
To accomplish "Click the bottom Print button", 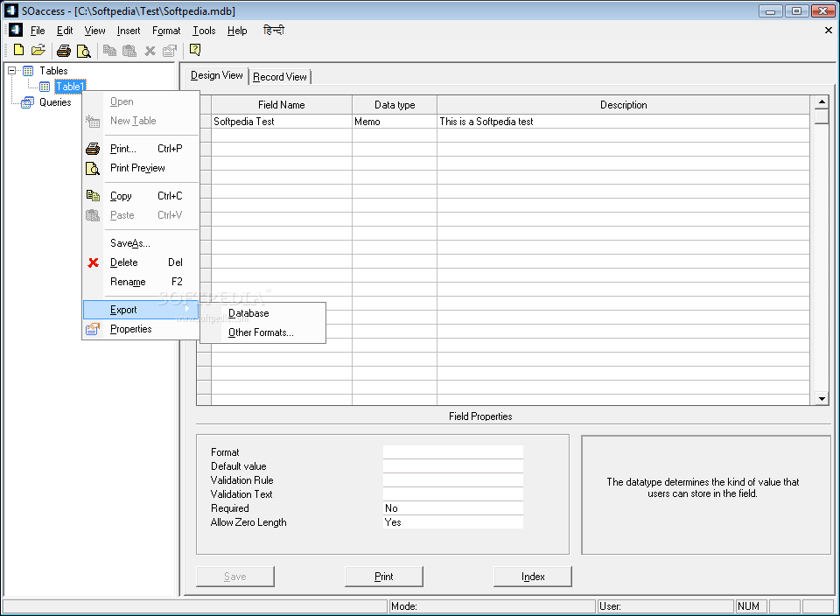I will tap(383, 577).
